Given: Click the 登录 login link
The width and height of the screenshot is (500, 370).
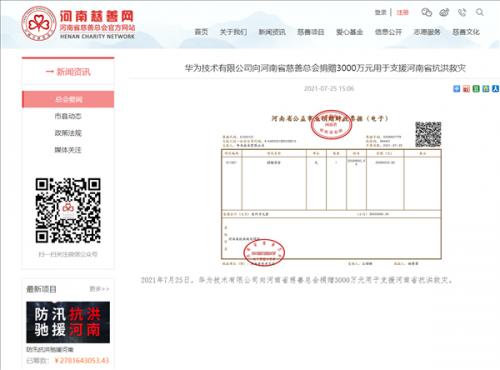Looking at the screenshot, I should [380, 12].
